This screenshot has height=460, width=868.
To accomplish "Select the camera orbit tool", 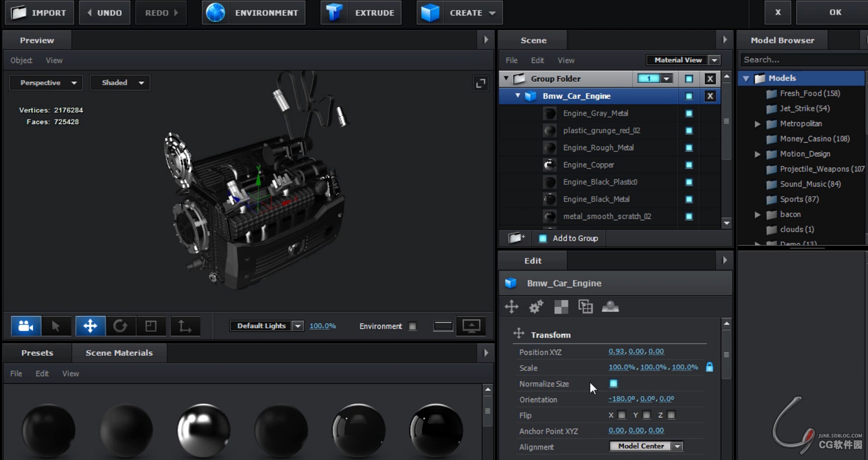I will click(26, 326).
